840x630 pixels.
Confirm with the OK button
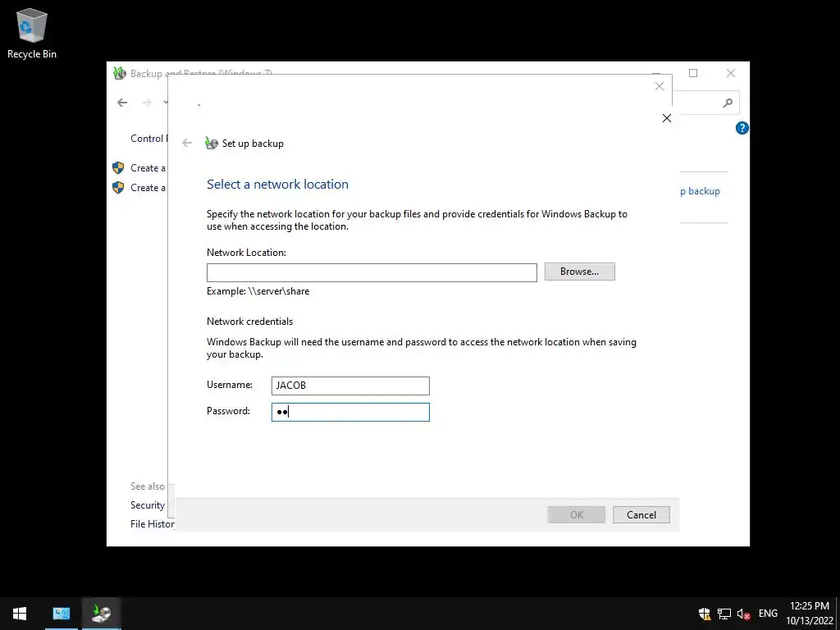577,515
